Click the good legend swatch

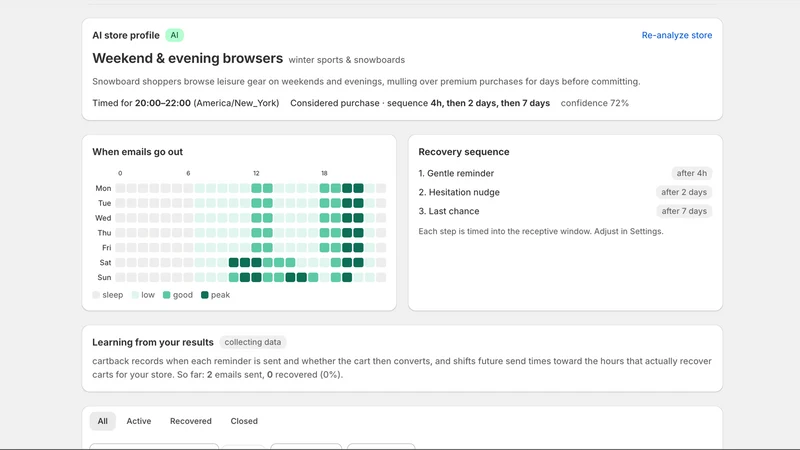coord(166,295)
